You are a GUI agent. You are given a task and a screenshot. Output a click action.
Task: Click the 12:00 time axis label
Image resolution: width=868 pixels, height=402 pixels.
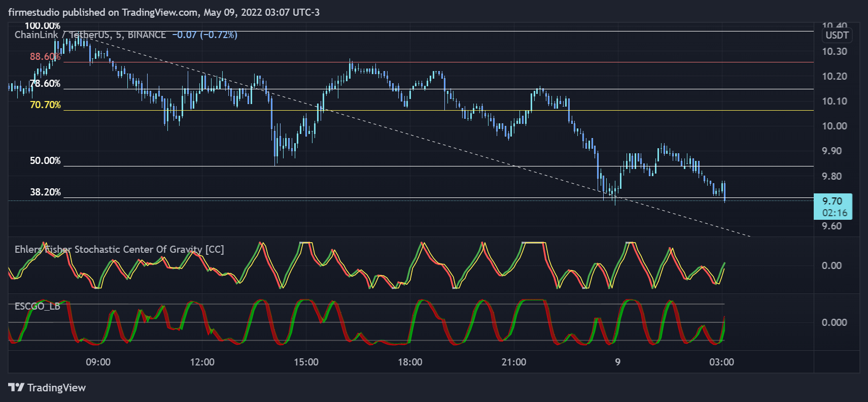tap(202, 362)
